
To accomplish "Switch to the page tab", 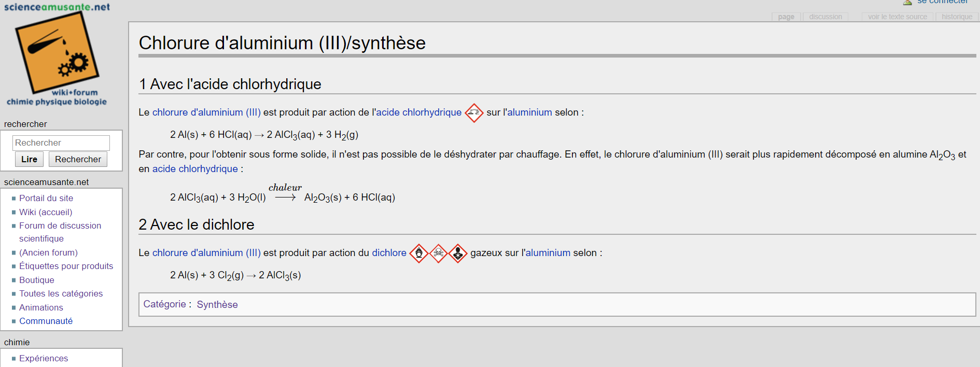I will point(786,17).
